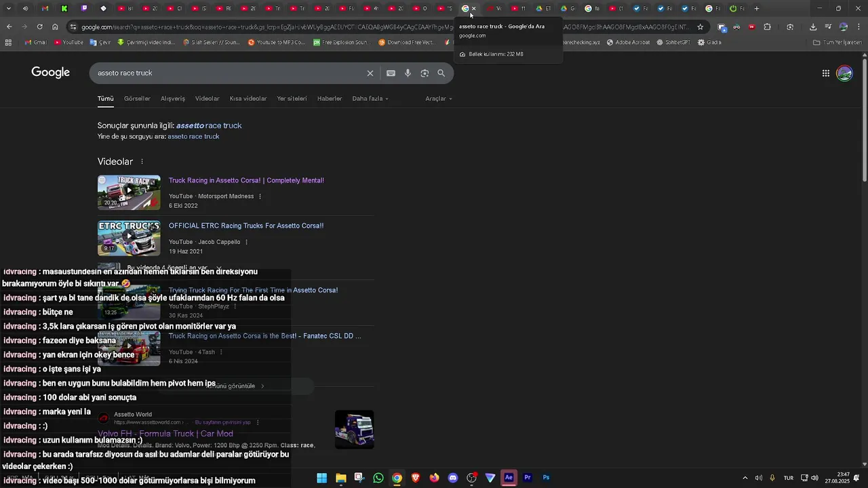
Task: Go back using browser back arrow
Action: 9,26
